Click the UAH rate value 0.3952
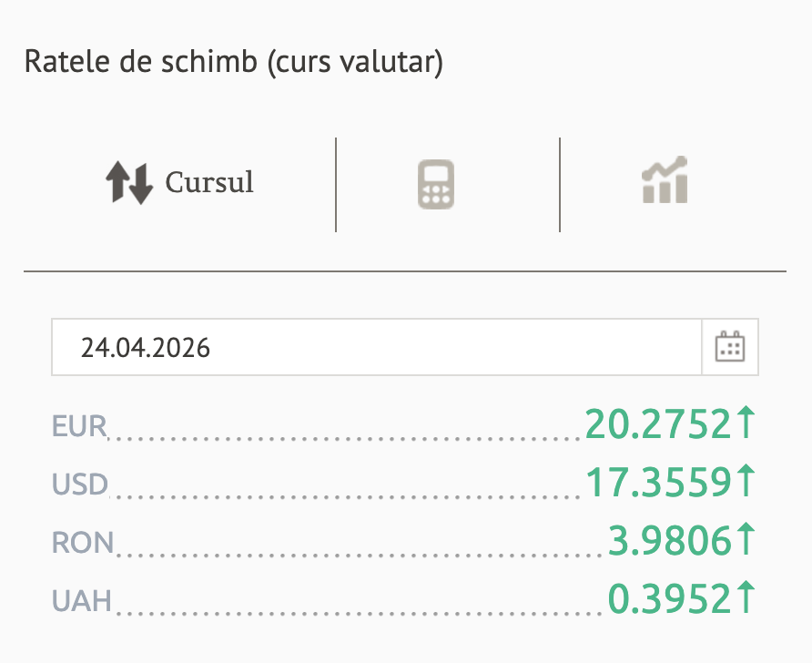Screen dimensions: 812x663 click(x=671, y=598)
